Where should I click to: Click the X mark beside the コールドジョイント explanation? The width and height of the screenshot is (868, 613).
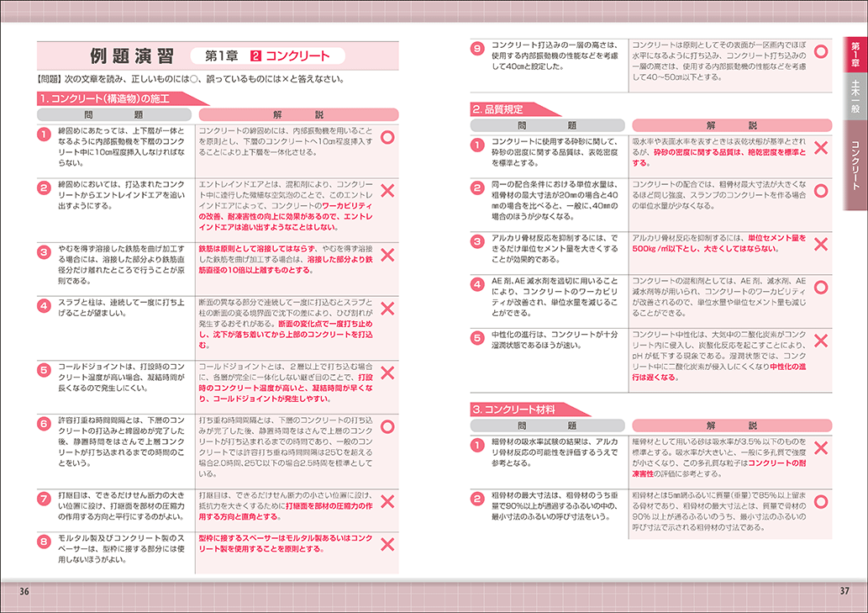click(x=387, y=373)
